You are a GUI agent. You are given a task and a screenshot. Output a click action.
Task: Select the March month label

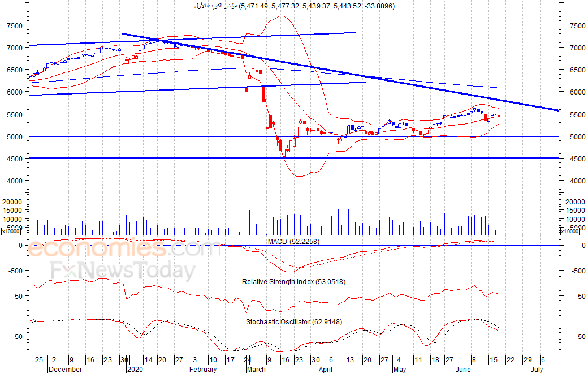[x=256, y=369]
